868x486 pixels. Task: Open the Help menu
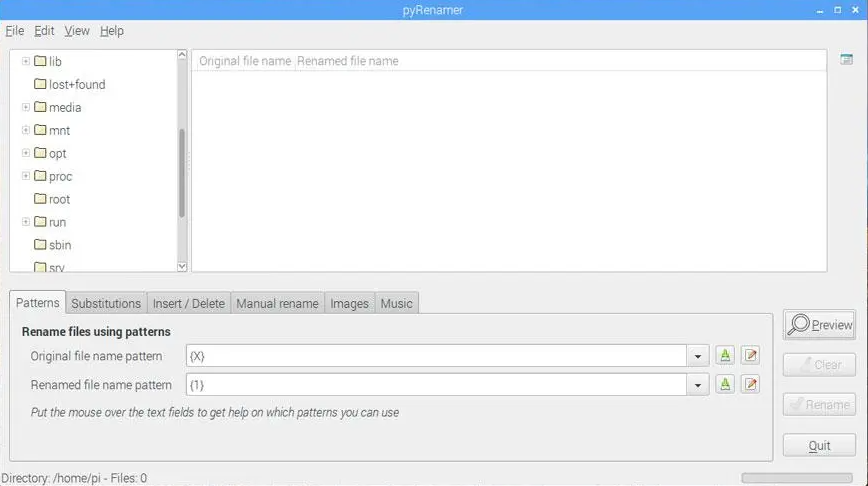coord(112,31)
